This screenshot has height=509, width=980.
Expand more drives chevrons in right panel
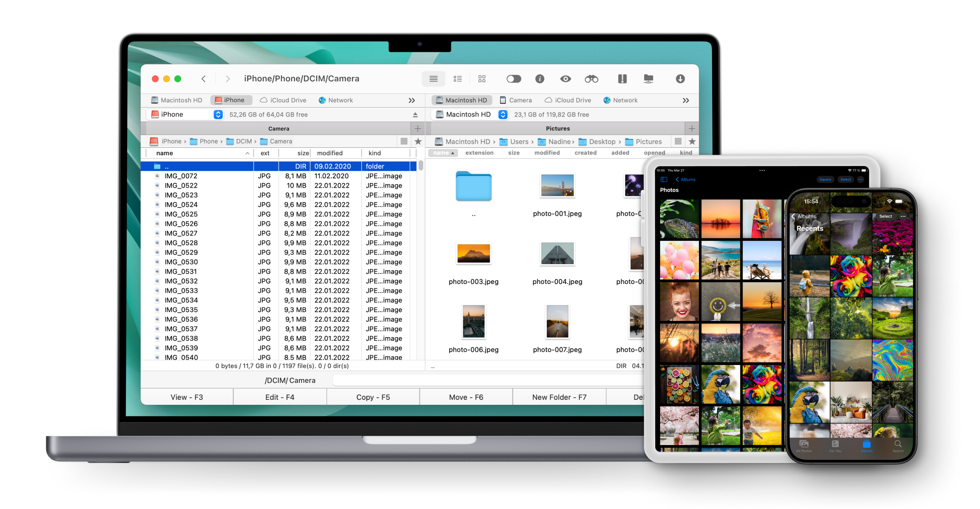[686, 100]
